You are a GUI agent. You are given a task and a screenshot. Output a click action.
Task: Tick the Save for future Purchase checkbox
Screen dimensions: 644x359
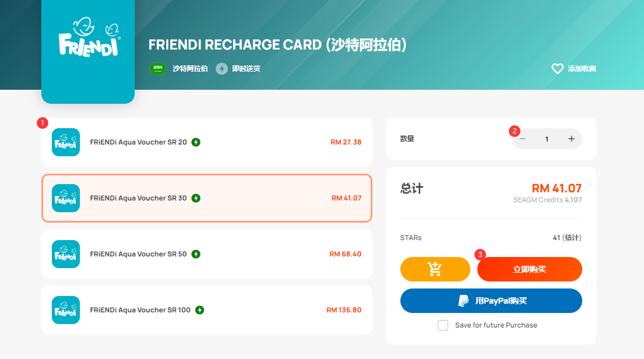(x=443, y=325)
